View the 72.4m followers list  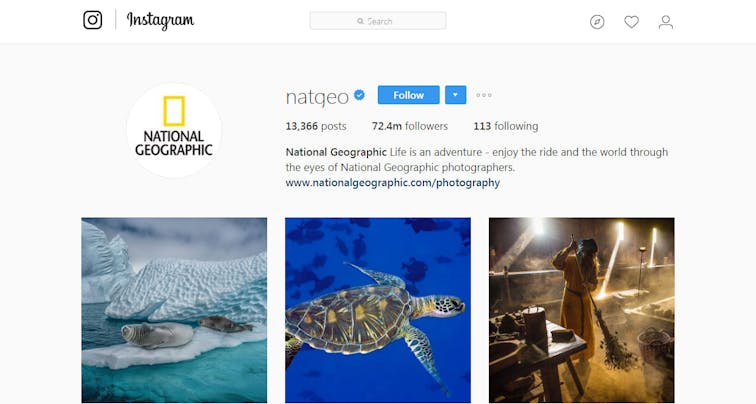click(x=410, y=126)
